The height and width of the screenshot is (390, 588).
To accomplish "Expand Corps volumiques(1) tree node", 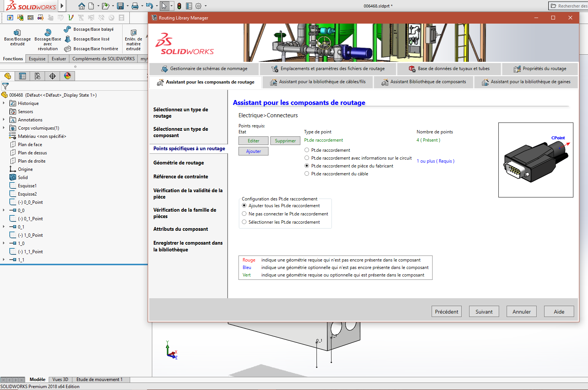I will [x=4, y=128].
